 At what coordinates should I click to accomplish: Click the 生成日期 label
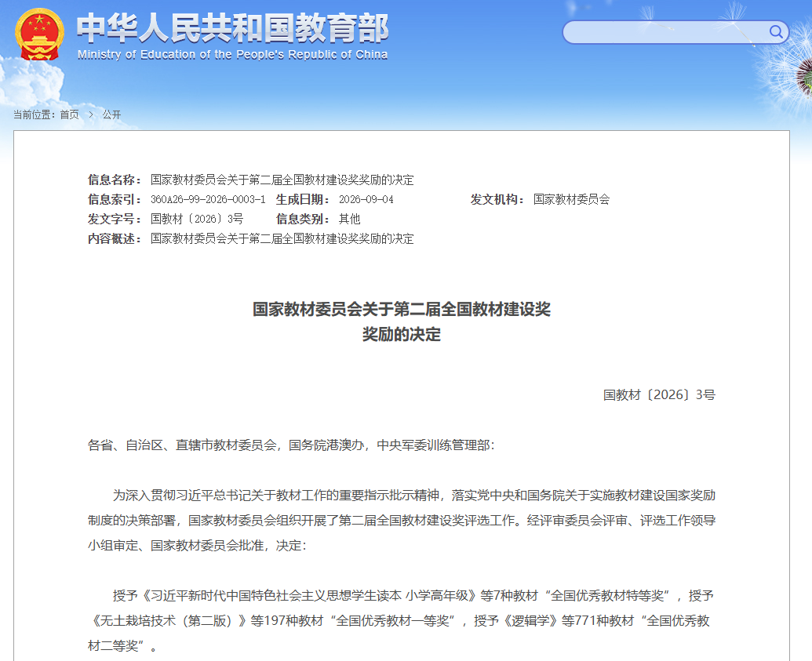coord(303,199)
